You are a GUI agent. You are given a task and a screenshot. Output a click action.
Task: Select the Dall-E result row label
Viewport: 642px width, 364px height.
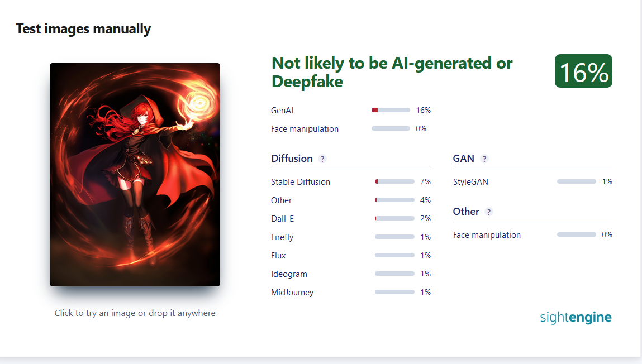pos(283,219)
